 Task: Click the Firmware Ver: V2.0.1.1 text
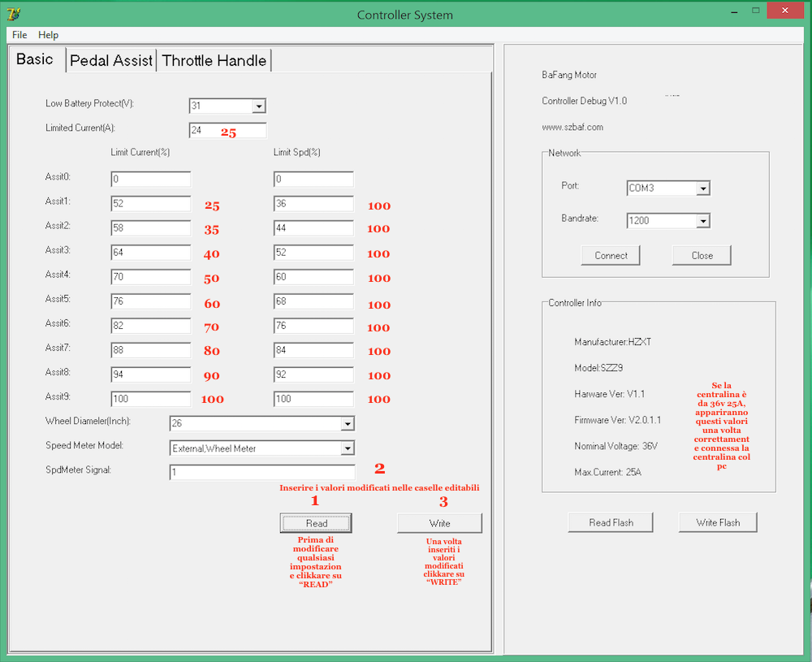tap(617, 420)
